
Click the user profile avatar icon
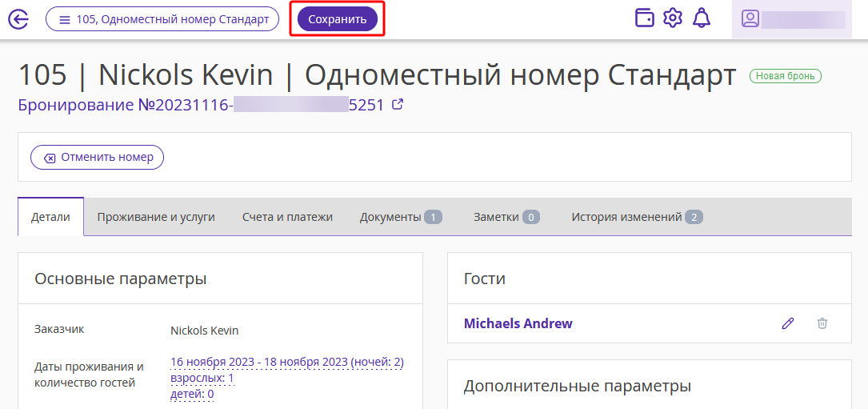[750, 19]
